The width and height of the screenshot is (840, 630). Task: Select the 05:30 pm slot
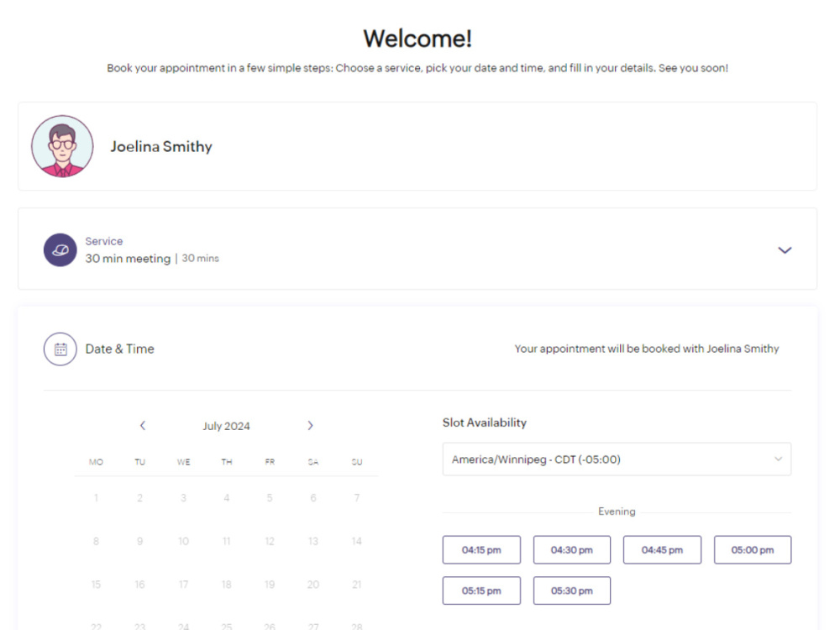click(571, 591)
